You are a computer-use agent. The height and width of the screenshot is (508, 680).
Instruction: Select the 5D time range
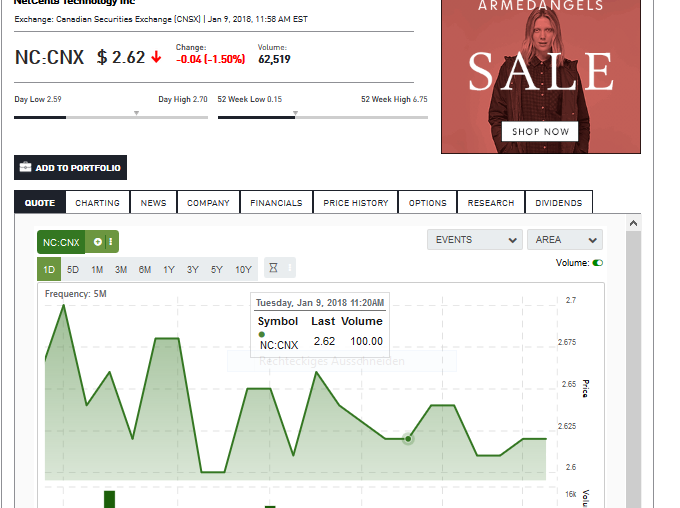point(73,269)
